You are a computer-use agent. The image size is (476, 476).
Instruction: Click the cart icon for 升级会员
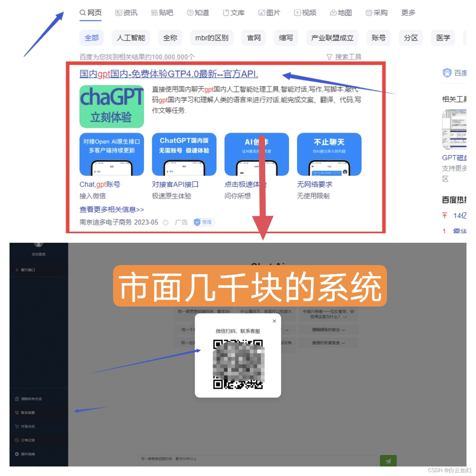click(17, 426)
